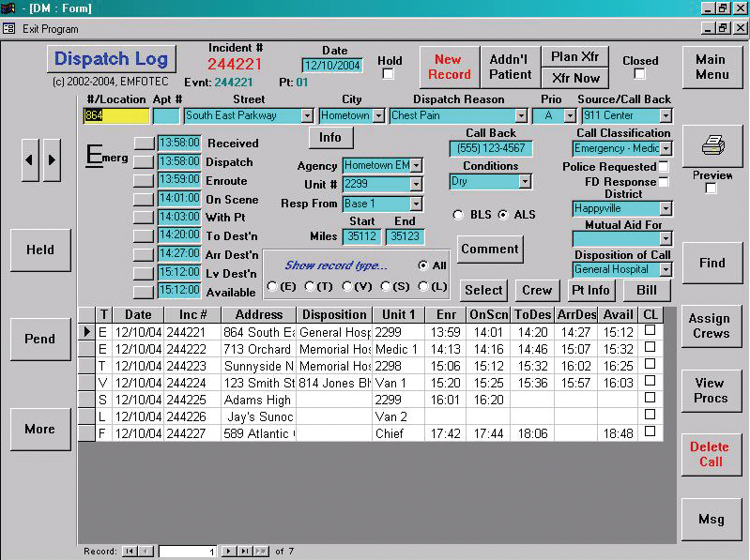Click the Call Back phone number field
750x560 pixels.
[490, 148]
